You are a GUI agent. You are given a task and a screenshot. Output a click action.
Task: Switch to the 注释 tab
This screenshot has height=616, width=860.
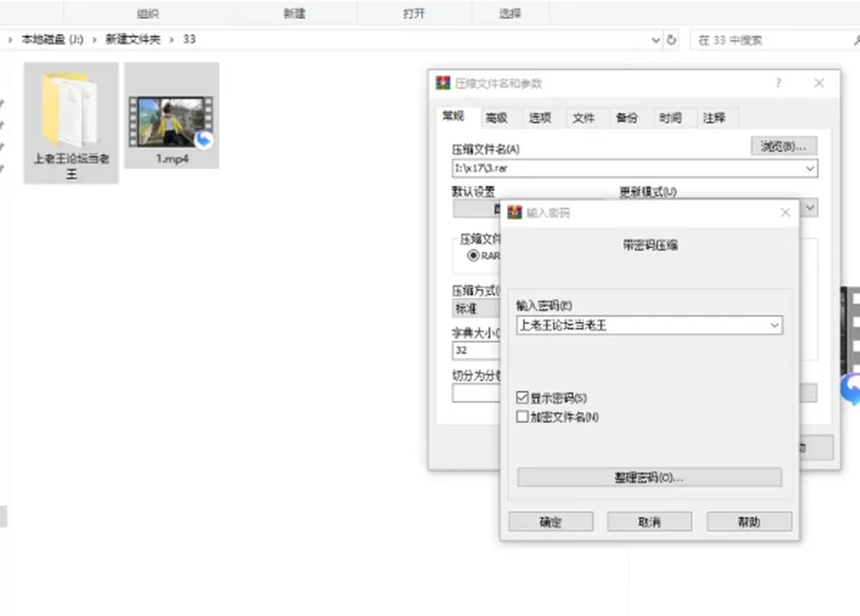tap(714, 118)
